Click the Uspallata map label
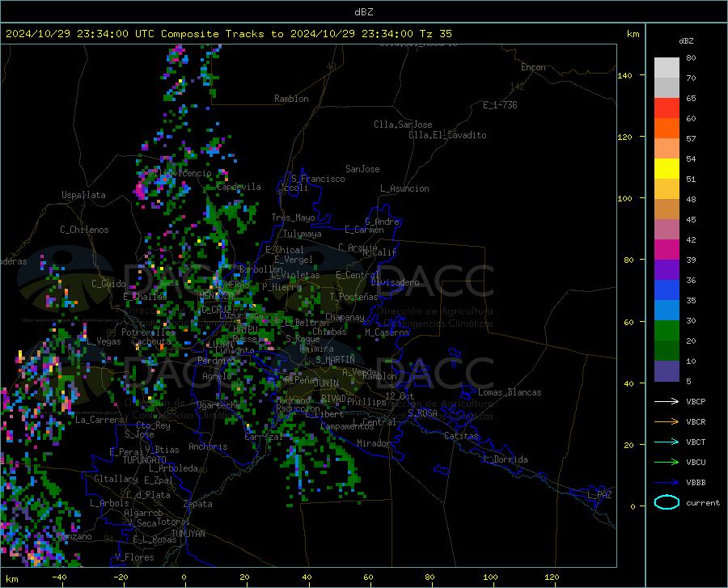 pyautogui.click(x=83, y=195)
